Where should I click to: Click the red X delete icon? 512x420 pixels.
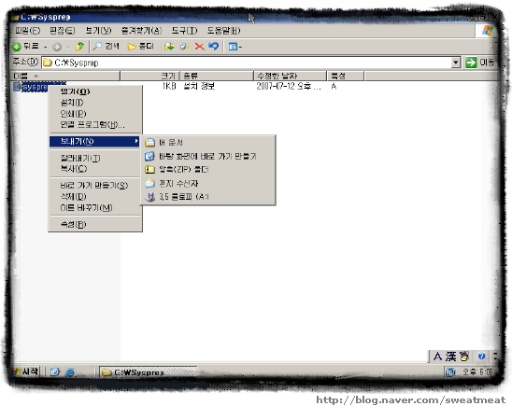click(200, 47)
